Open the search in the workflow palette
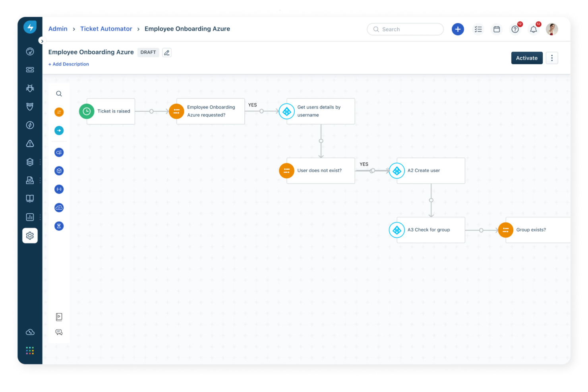 click(59, 94)
